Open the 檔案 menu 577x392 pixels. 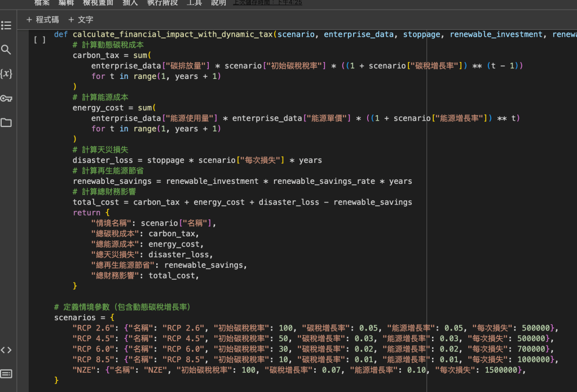click(x=42, y=3)
